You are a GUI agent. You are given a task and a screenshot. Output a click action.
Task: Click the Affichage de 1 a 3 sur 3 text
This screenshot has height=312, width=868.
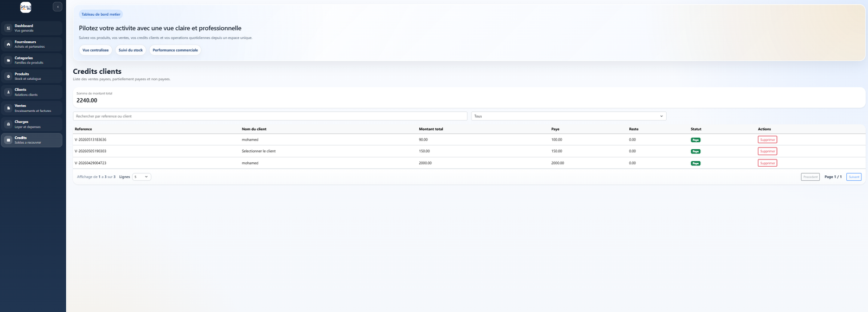pyautogui.click(x=96, y=177)
